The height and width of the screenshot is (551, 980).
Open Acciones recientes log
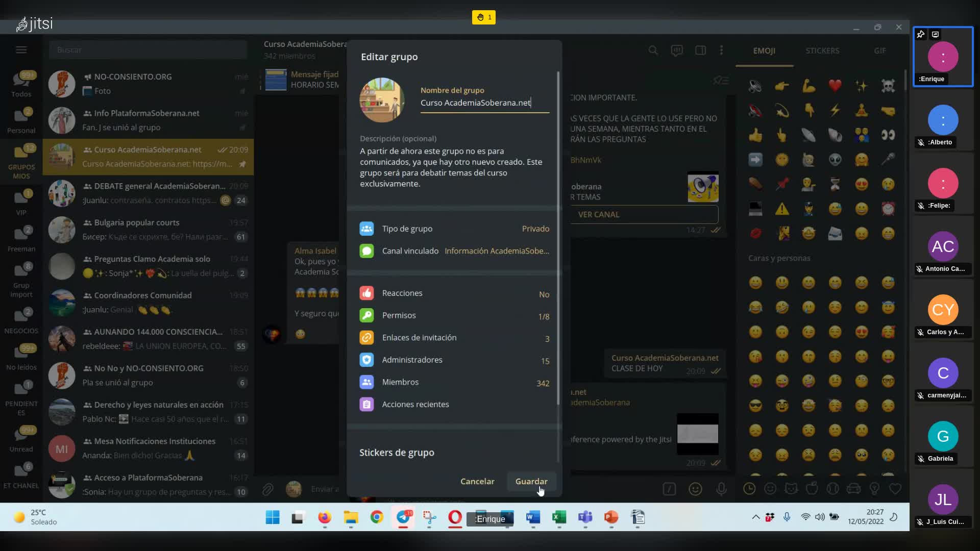pyautogui.click(x=454, y=405)
